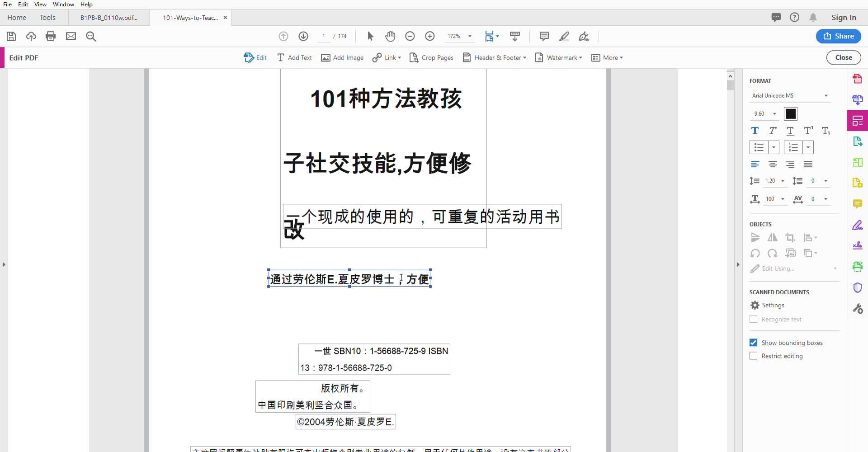Screen dimensions: 868x452
Task: Click the Crop Pages button
Action: point(431,57)
